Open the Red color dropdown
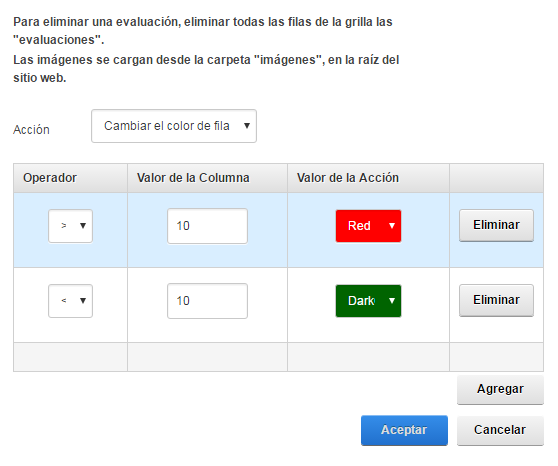Image resolution: width=558 pixels, height=466 pixels. (368, 226)
